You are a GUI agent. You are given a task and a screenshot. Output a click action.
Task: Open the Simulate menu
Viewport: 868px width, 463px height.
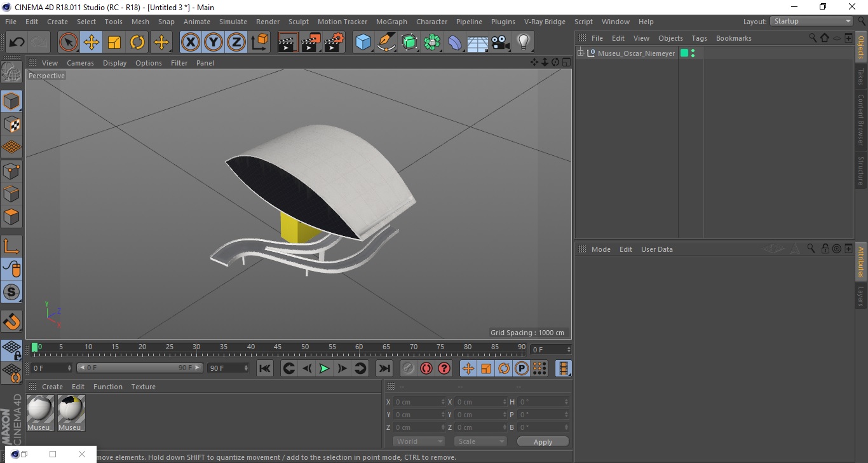(x=233, y=22)
